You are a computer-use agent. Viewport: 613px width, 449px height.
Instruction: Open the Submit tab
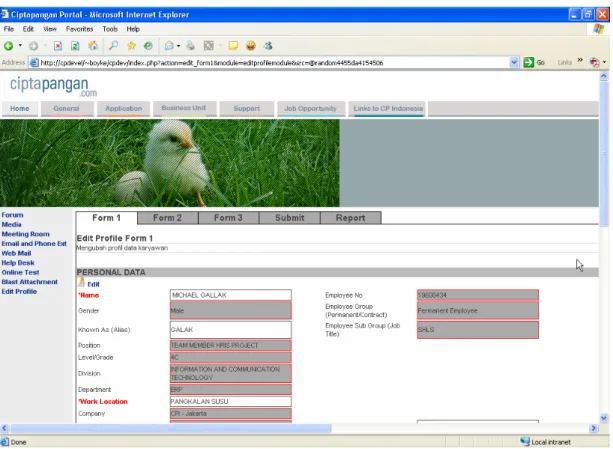point(290,218)
